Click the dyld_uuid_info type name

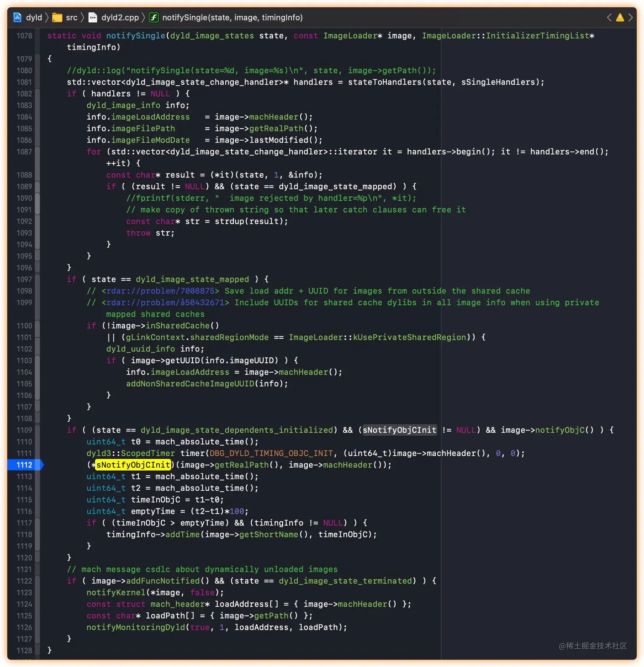coord(141,349)
